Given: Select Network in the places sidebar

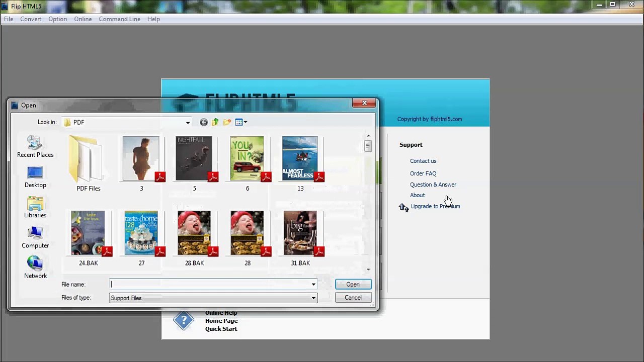Looking at the screenshot, I should pyautogui.click(x=35, y=268).
